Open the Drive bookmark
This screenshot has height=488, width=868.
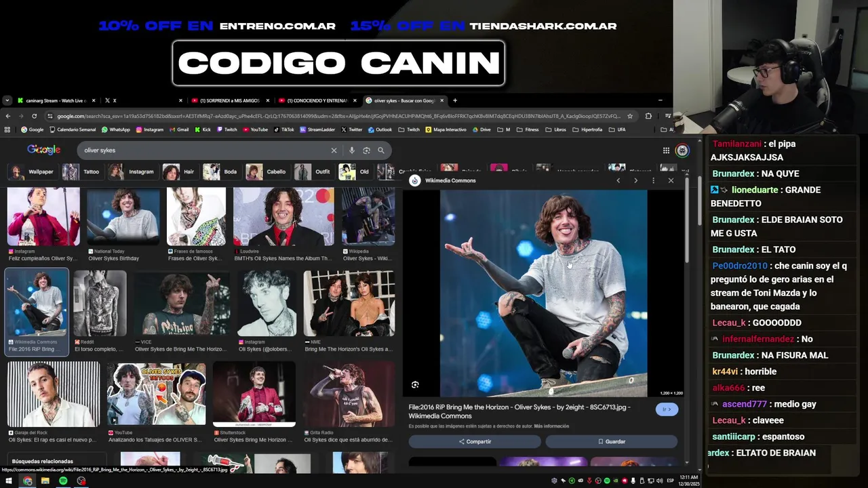(481, 129)
